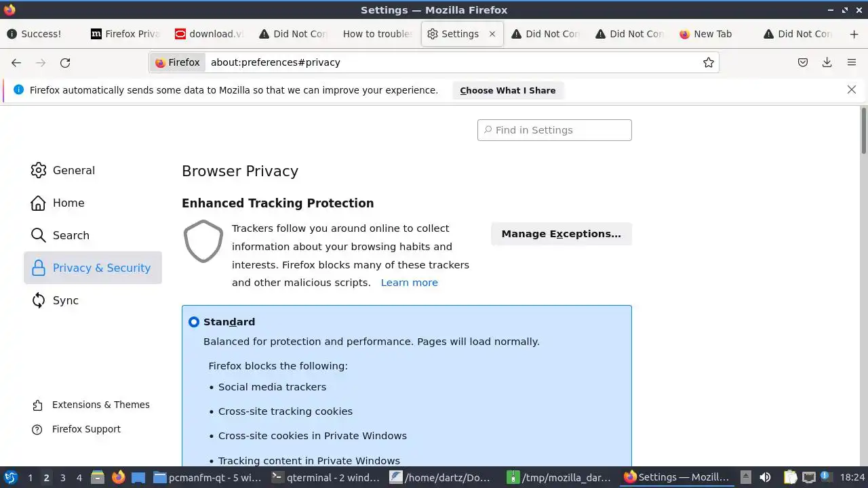Image resolution: width=868 pixels, height=488 pixels.
Task: Click the blue info icon in notification bar
Action: point(18,89)
